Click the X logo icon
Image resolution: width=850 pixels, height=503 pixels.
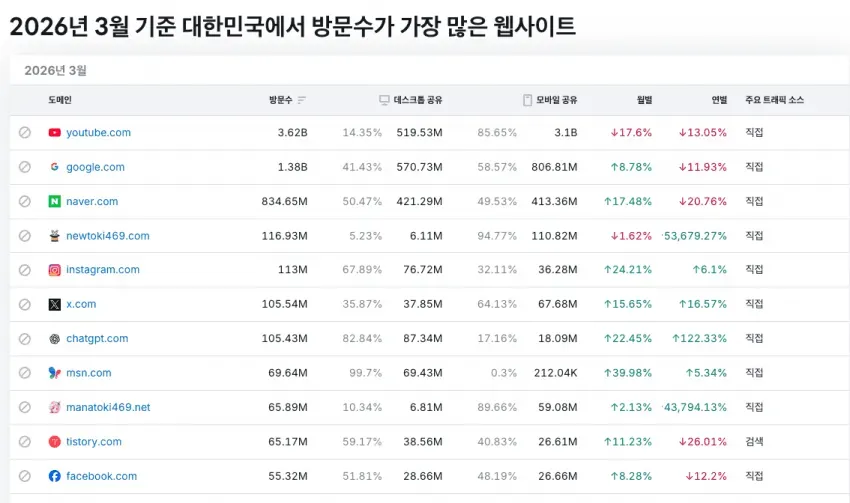point(54,304)
